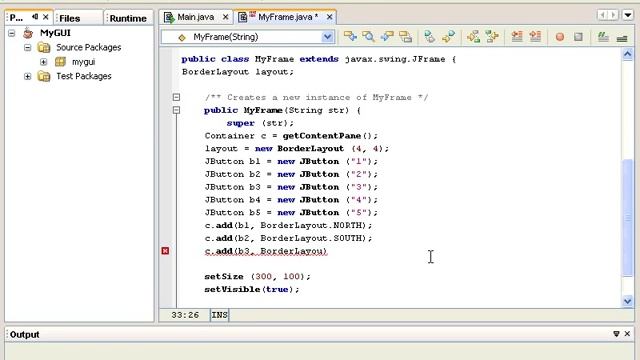The width and height of the screenshot is (640, 360).
Task: Start macro recording with red circle icon
Action: point(560,37)
